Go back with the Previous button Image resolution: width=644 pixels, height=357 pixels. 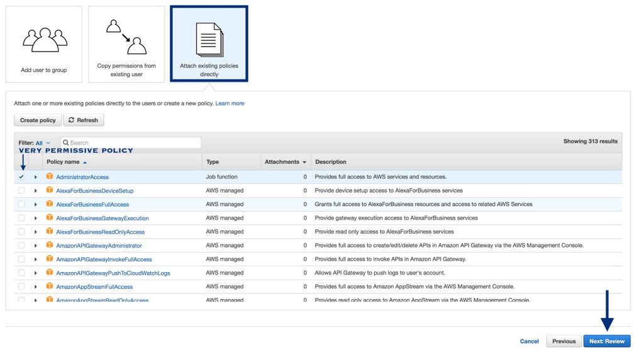(563, 341)
